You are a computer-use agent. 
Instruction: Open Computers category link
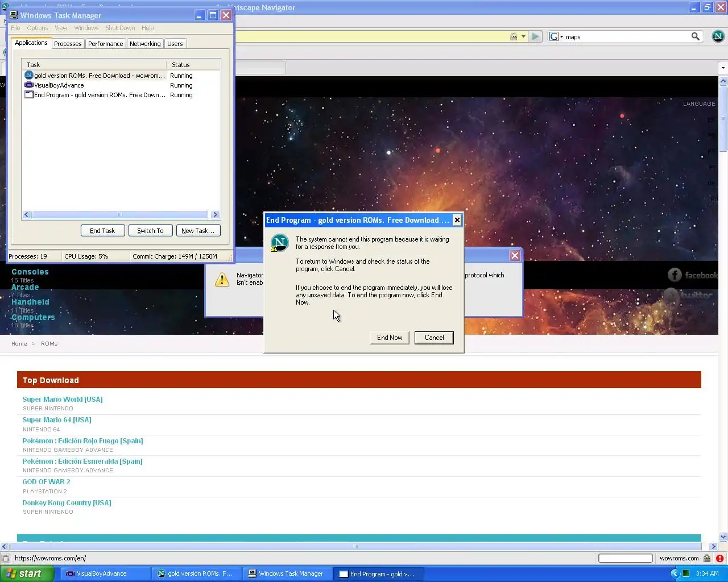[x=33, y=317]
